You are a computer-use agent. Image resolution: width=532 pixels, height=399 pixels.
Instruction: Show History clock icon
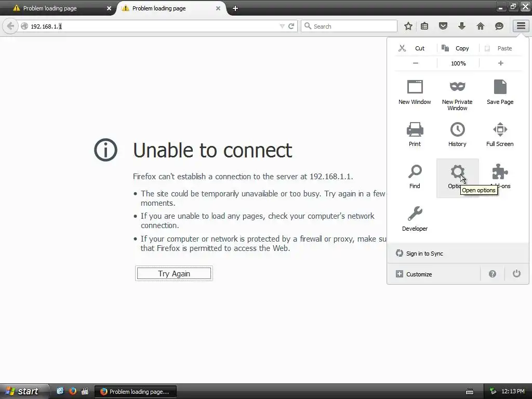457,129
